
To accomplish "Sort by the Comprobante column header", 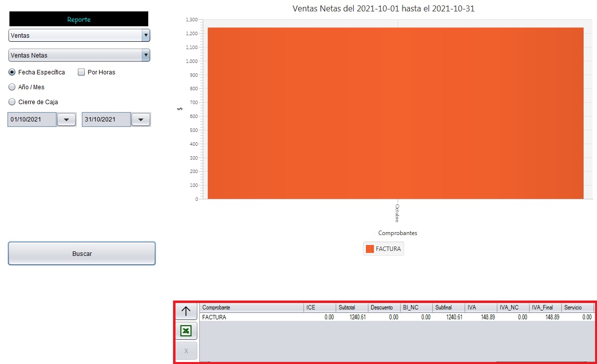I will (x=251, y=308).
